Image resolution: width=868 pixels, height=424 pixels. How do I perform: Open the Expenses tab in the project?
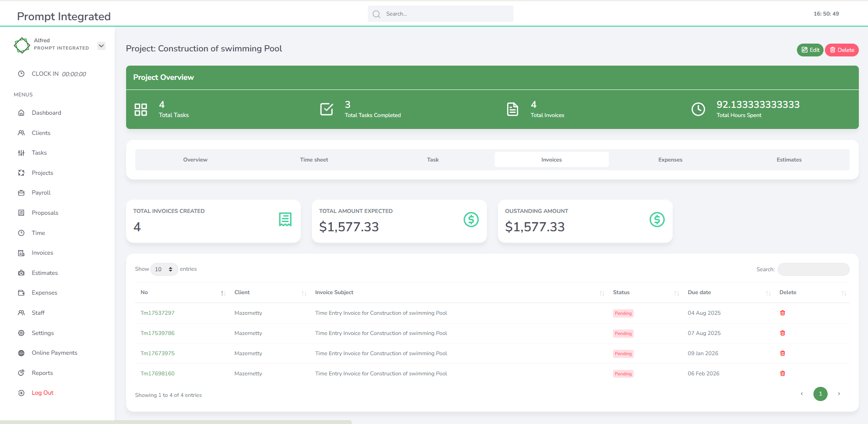(x=670, y=160)
